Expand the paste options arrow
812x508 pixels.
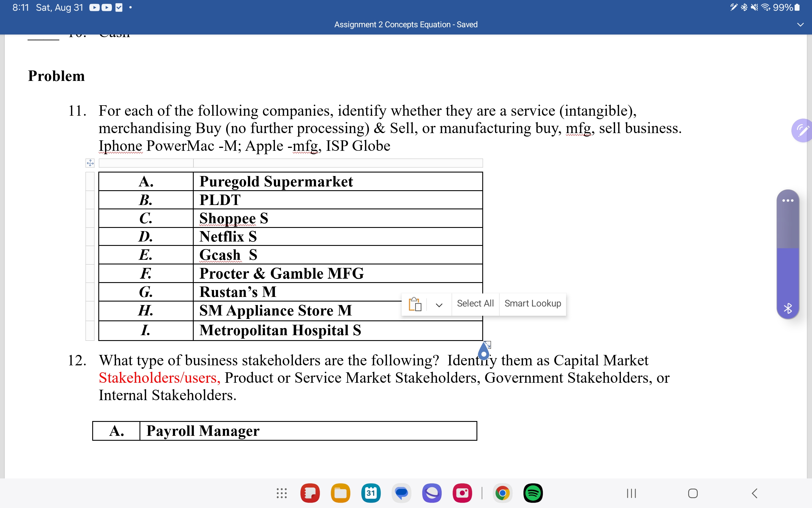point(439,305)
